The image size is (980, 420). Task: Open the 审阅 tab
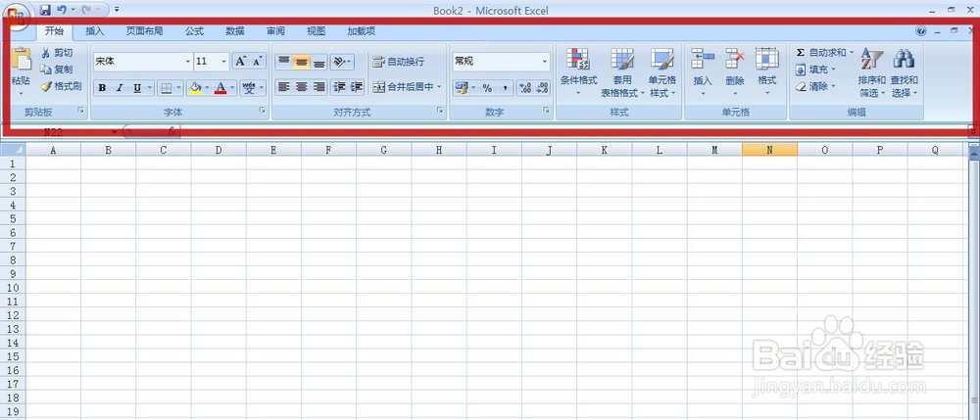pyautogui.click(x=275, y=31)
